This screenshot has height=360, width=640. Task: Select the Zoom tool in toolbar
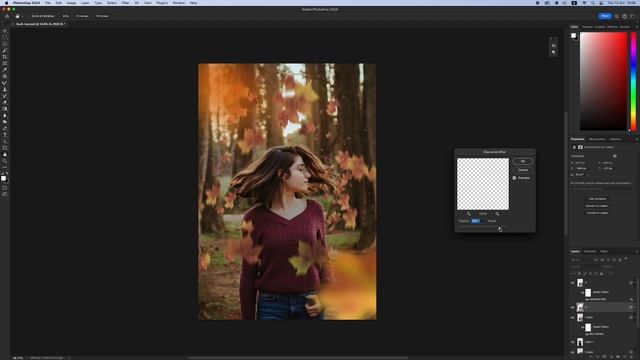coord(4,161)
